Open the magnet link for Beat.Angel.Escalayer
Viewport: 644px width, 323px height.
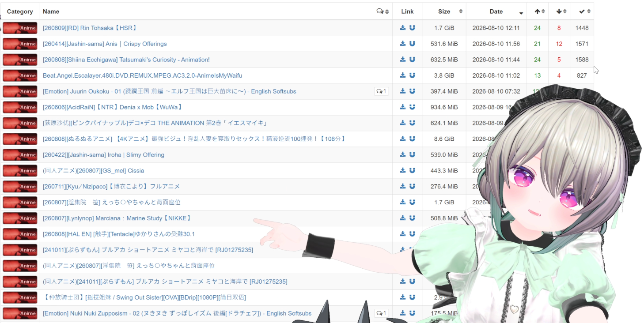(x=412, y=75)
